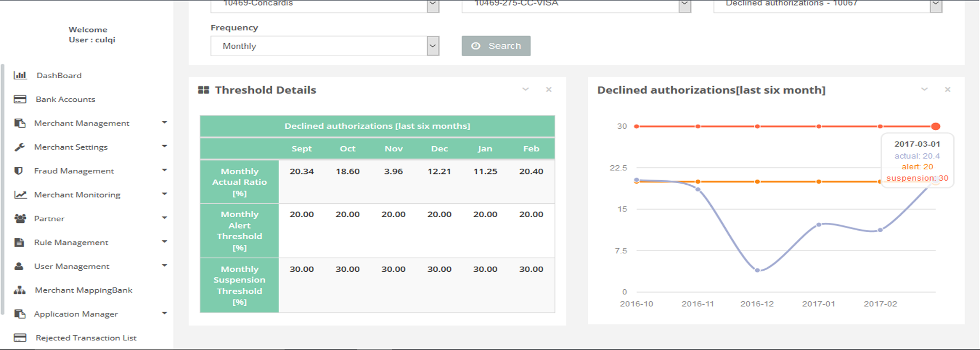Click the Partner group icon
This screenshot has height=350, width=980.
pyautogui.click(x=20, y=219)
